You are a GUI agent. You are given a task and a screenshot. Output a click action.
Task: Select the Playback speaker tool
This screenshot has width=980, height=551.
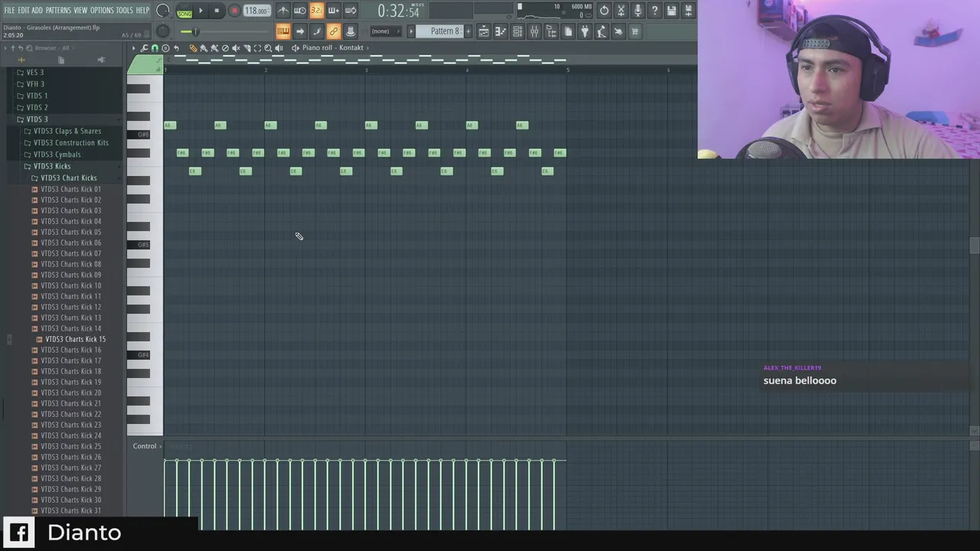(x=279, y=48)
